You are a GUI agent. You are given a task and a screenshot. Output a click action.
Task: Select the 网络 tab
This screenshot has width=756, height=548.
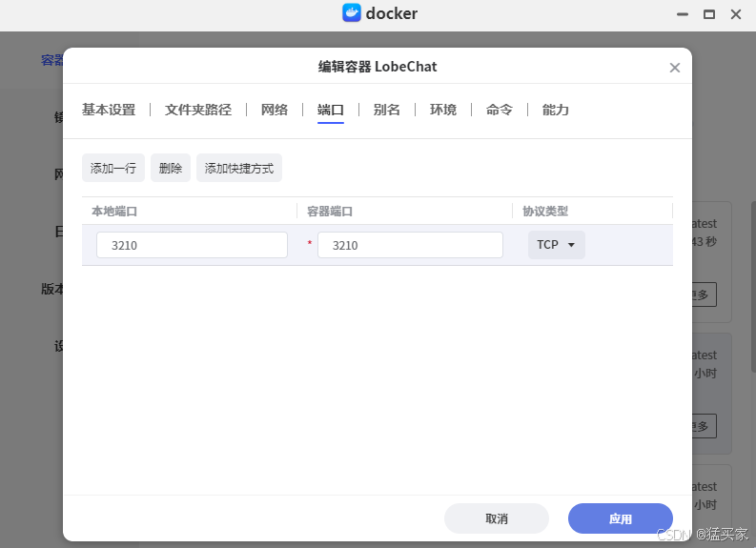(275, 110)
